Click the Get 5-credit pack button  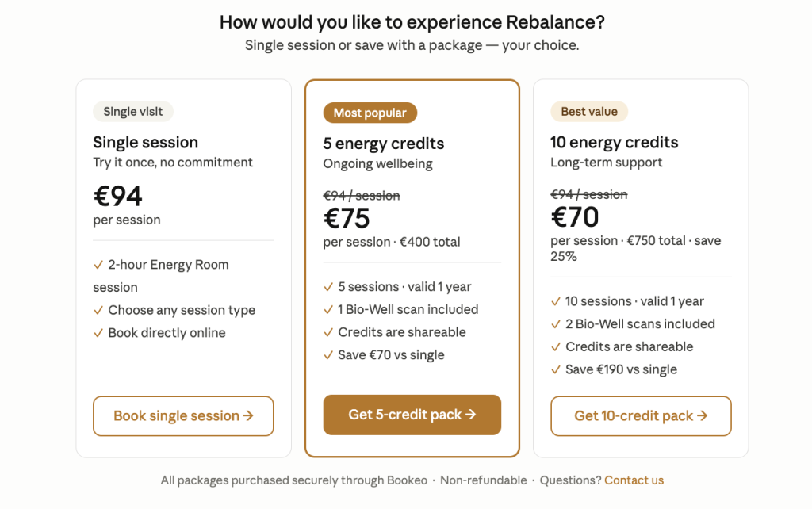[x=412, y=415]
